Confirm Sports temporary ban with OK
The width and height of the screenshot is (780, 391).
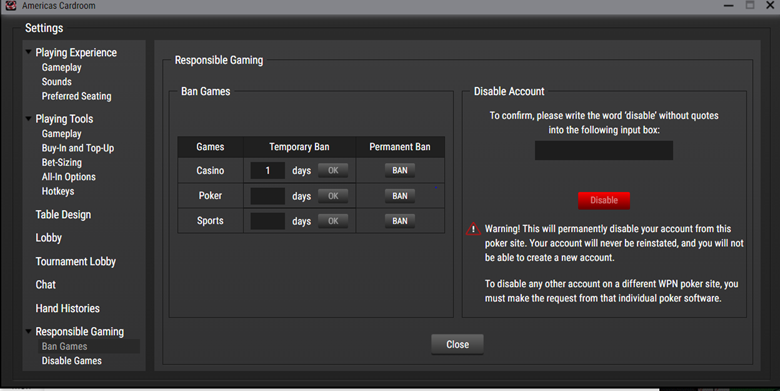pos(333,221)
